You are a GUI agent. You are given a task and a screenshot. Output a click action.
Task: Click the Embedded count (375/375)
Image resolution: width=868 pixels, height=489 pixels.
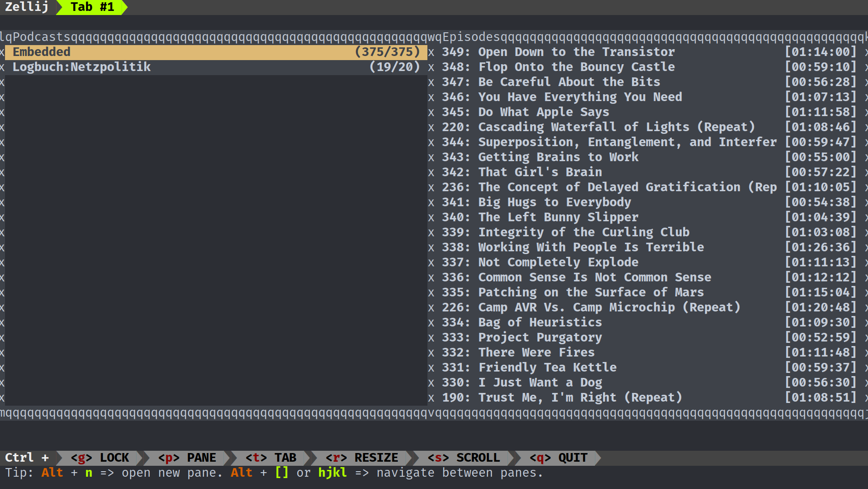point(387,52)
